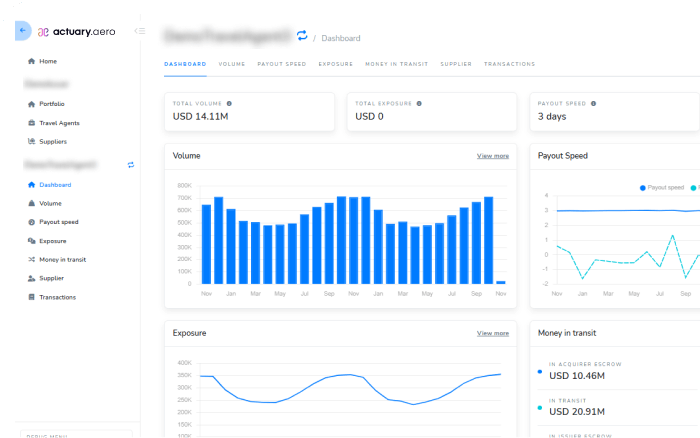Screen dimensions: 700x438
Task: Click the Suppliers chart icon
Action: pyautogui.click(x=31, y=142)
